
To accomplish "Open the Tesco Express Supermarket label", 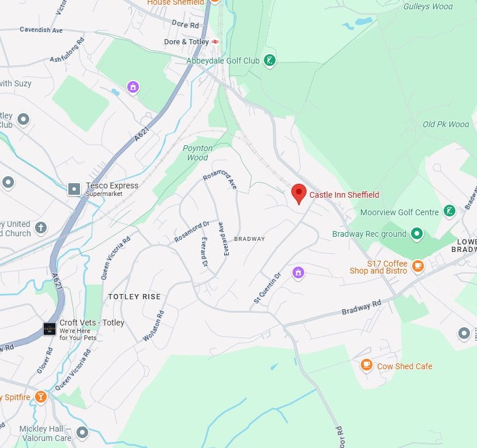I will click(x=112, y=190).
